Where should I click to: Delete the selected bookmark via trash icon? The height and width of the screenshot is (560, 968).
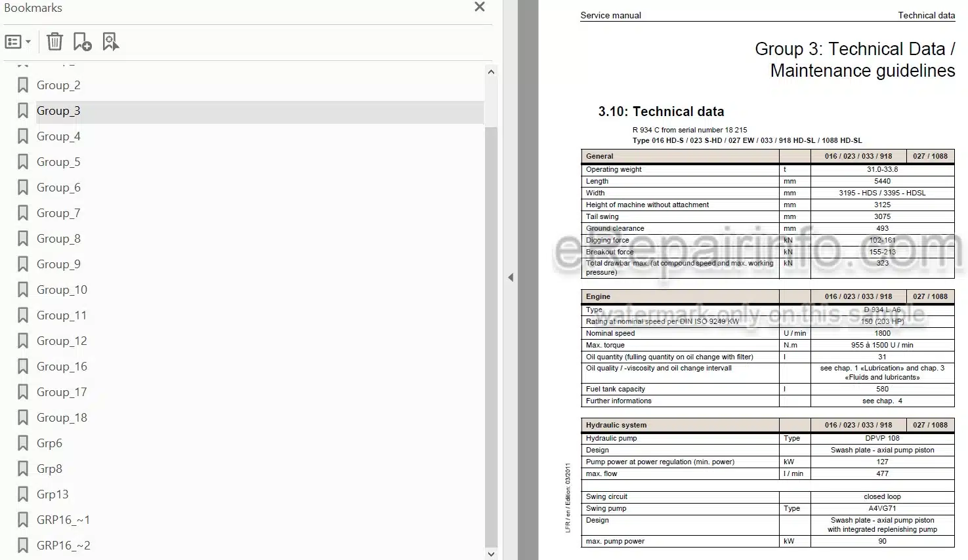54,42
